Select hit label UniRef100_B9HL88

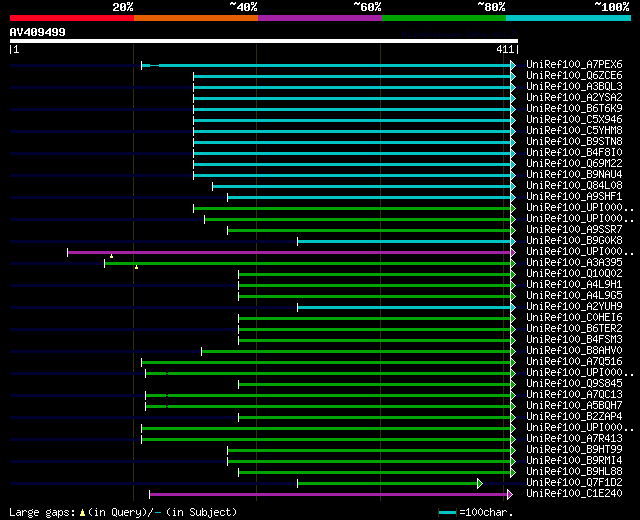[574, 472]
